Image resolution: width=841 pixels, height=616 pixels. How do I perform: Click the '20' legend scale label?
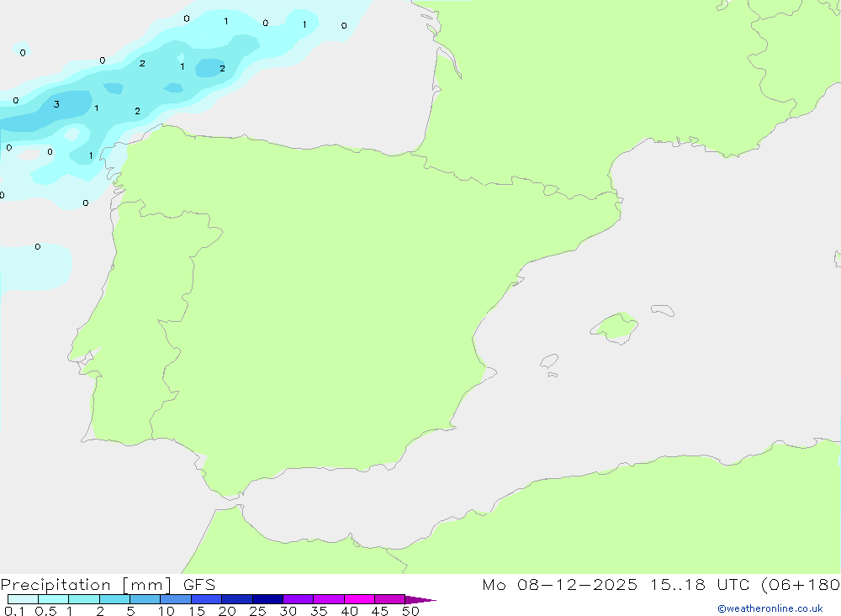pos(227,611)
